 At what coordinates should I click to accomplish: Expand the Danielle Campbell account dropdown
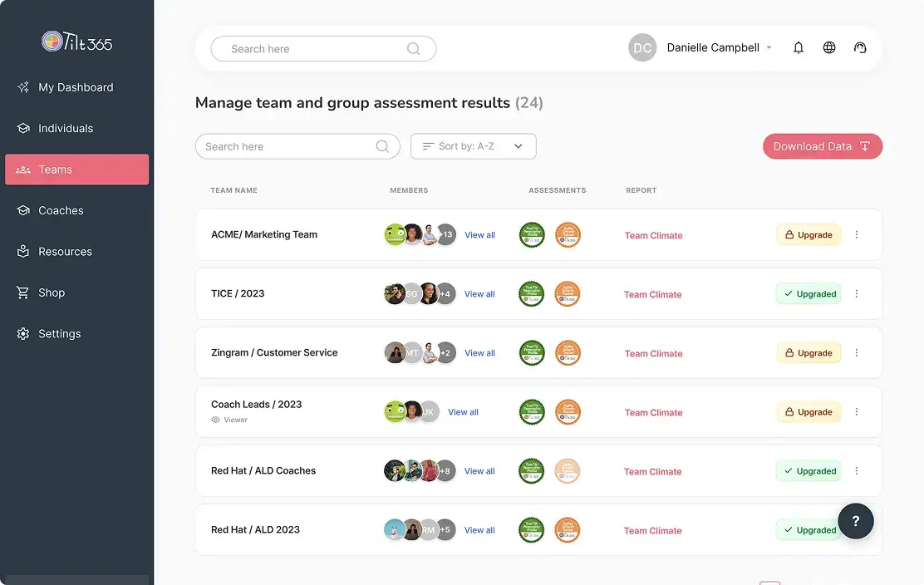(x=769, y=47)
